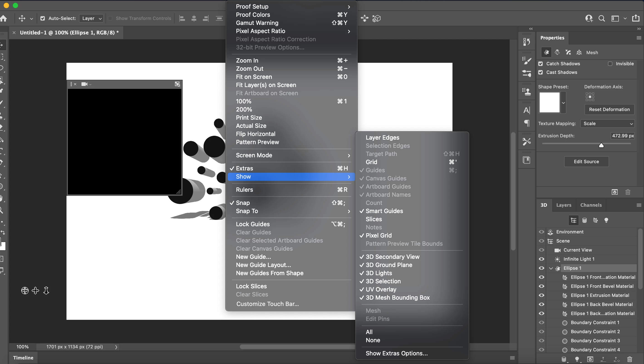Image resolution: width=644 pixels, height=364 pixels.
Task: Click the trash icon in Properties panel
Action: 628,192
